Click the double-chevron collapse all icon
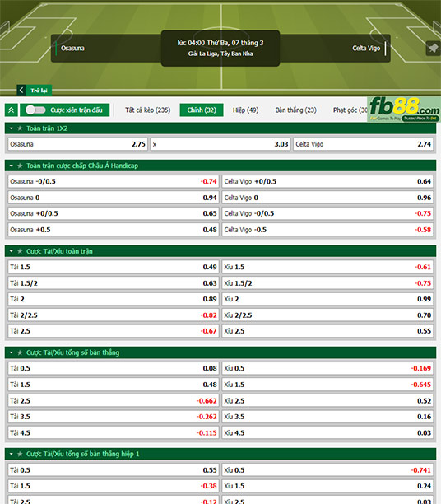 click(x=12, y=110)
